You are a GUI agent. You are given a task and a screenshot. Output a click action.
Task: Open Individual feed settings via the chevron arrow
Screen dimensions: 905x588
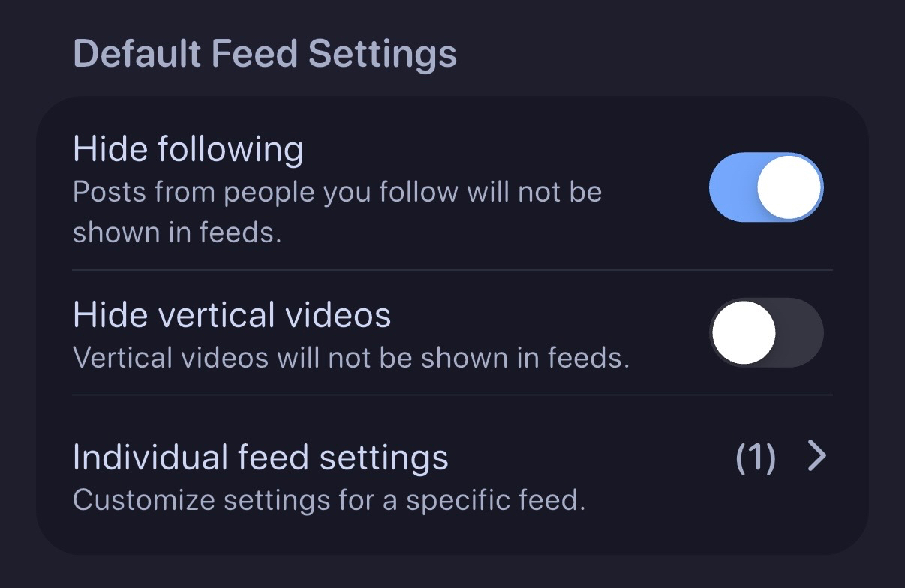[x=816, y=457]
